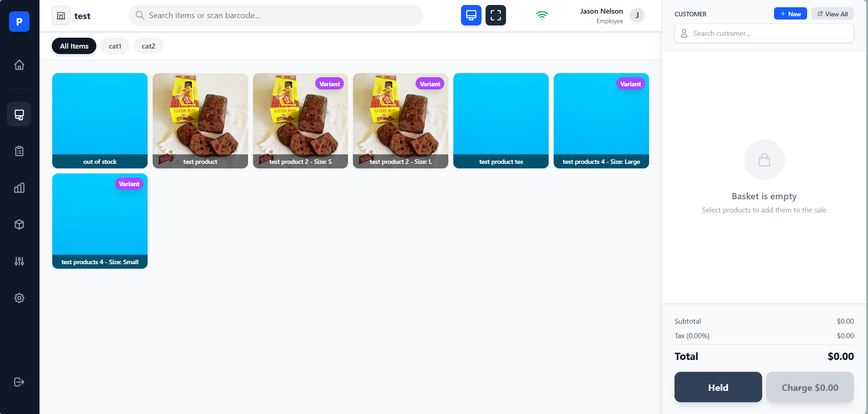Open View All customers link
The height and width of the screenshot is (414, 868).
tap(833, 14)
